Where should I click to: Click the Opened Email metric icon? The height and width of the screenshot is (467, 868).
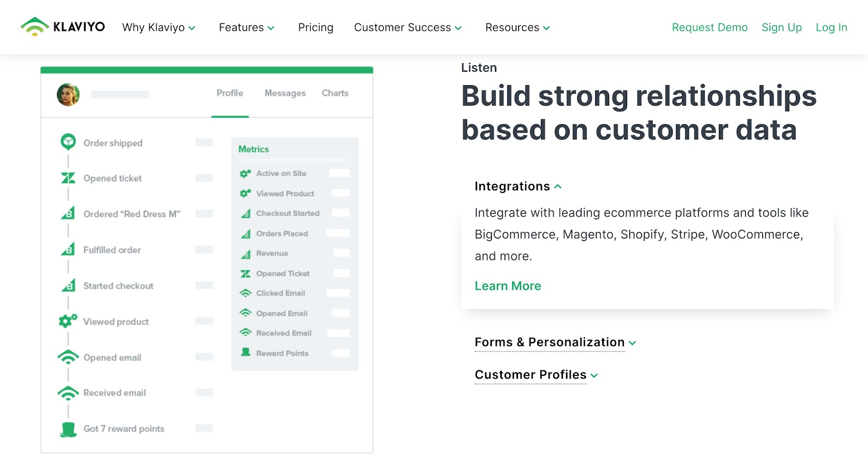246,313
